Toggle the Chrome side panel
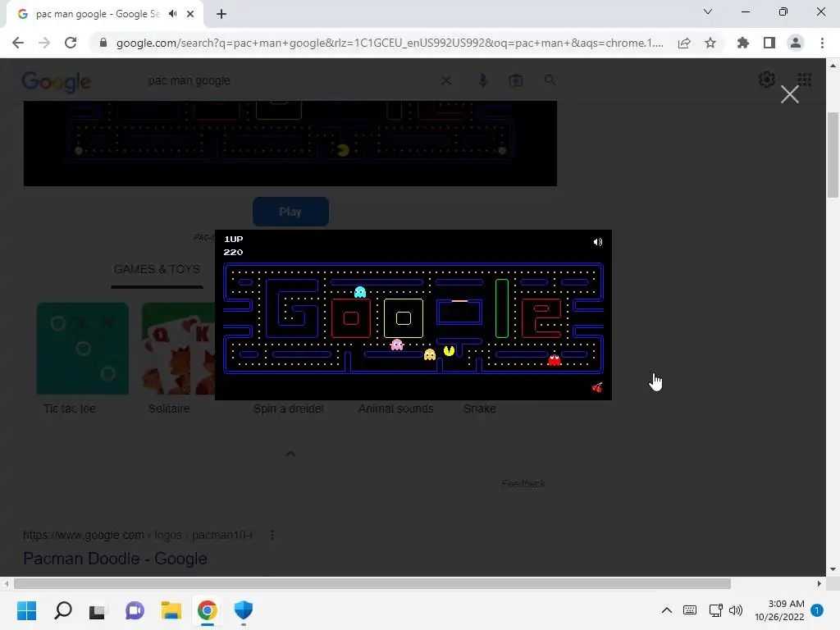Image resolution: width=840 pixels, height=630 pixels. [769, 43]
